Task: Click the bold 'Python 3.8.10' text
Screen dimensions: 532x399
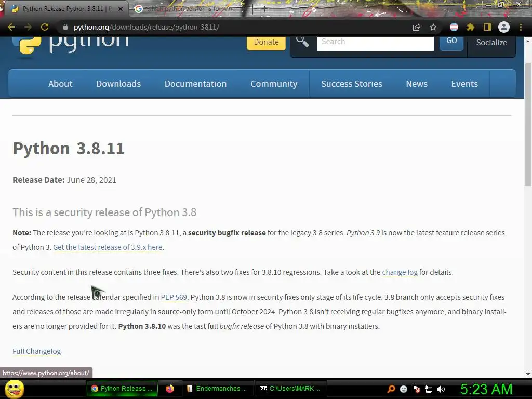Action: pos(142,326)
